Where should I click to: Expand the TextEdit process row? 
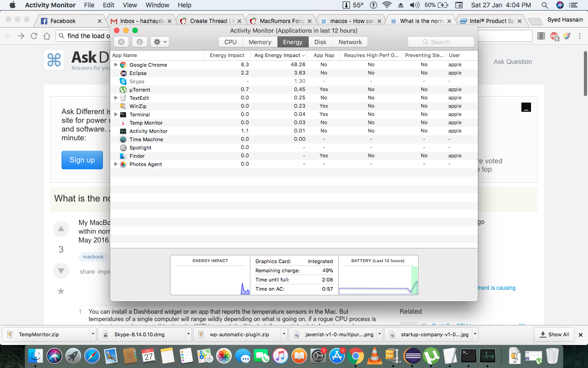116,98
